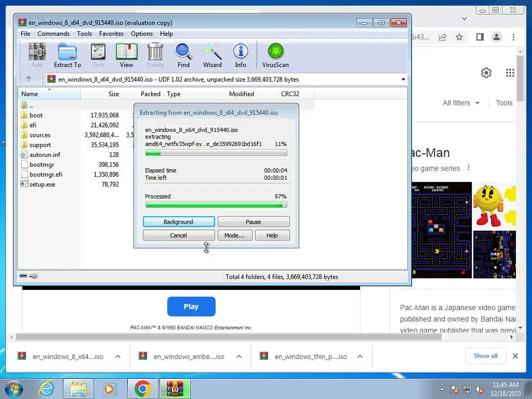Click the clock in system tray
This screenshot has height=399, width=532.
tap(505, 389)
